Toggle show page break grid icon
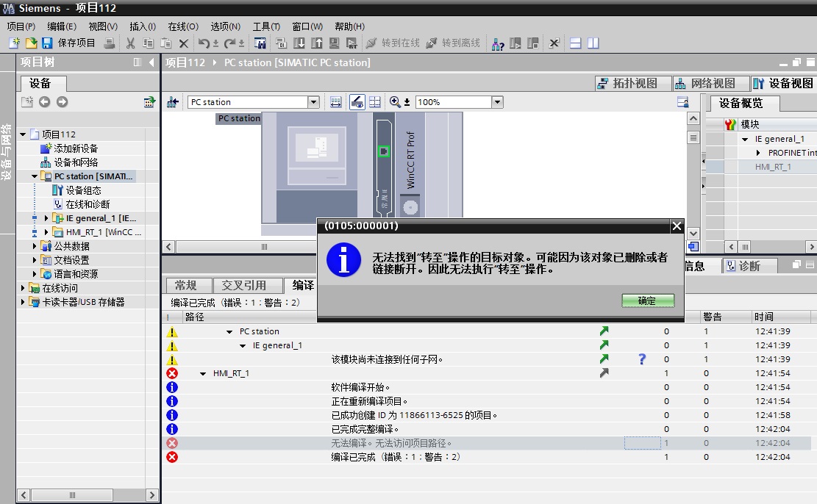Screen dimensions: 817x504 click(x=374, y=102)
